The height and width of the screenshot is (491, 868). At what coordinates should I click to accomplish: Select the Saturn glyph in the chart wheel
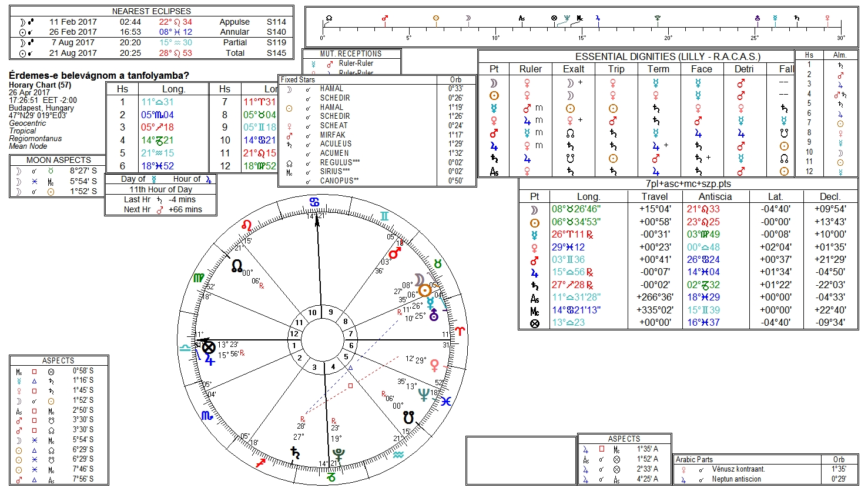pos(294,452)
